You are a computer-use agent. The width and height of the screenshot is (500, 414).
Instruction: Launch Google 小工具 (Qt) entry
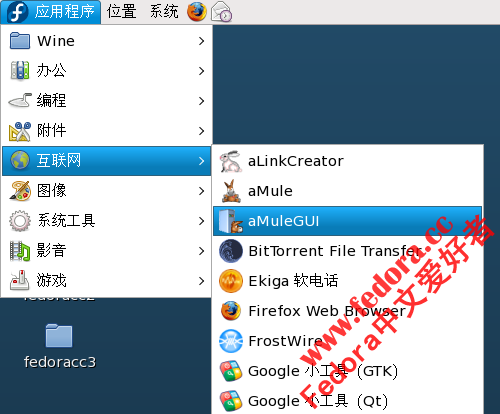click(347, 401)
